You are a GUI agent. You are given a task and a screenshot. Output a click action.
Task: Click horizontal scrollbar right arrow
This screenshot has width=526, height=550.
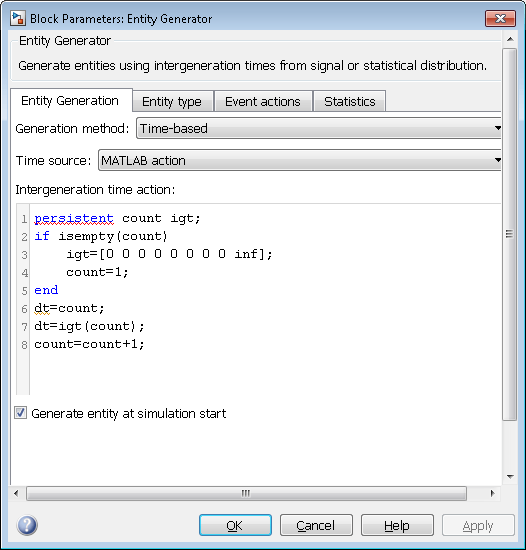click(x=492, y=493)
